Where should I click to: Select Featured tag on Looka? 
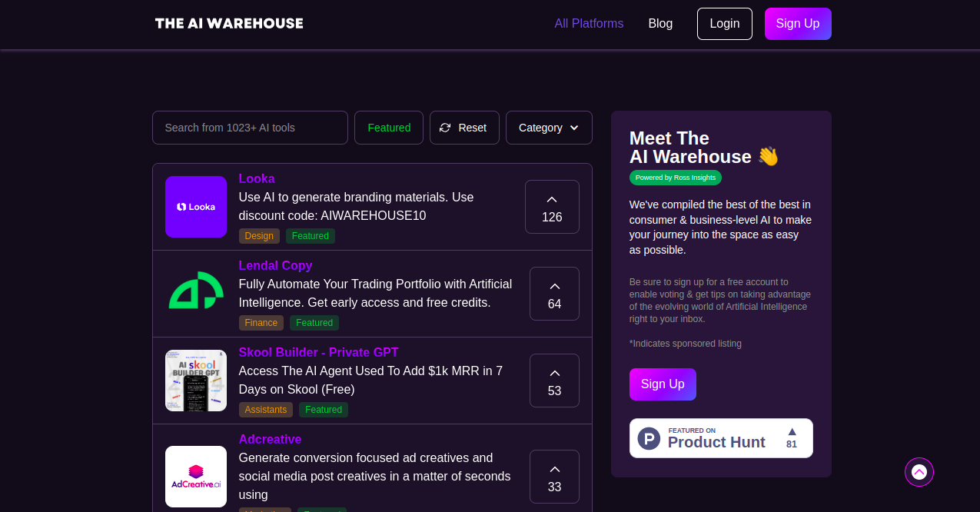click(x=311, y=236)
